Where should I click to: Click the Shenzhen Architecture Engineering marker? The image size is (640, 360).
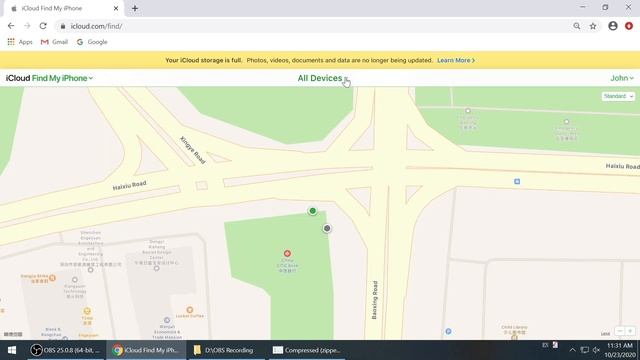point(91,270)
